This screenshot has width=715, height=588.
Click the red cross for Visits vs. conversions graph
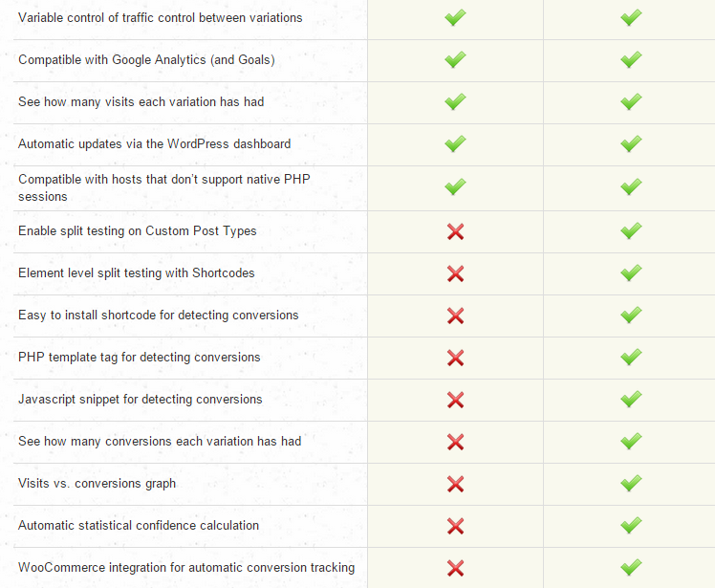[x=455, y=484]
